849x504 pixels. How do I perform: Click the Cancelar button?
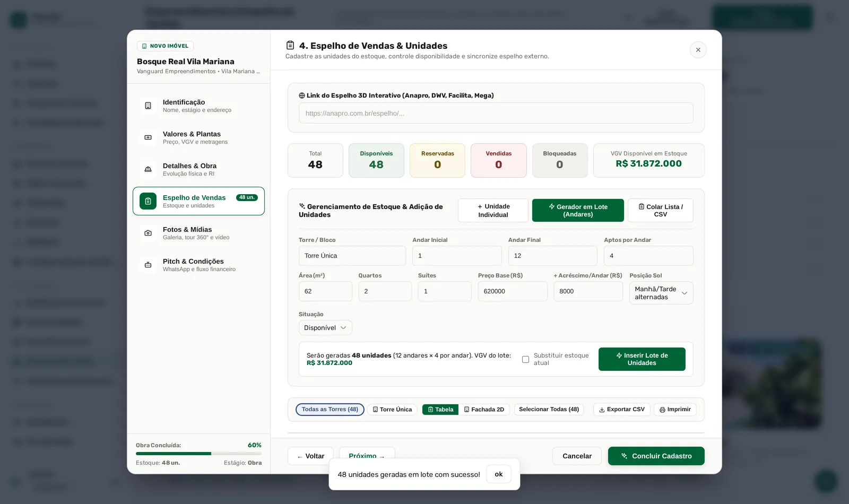click(577, 456)
